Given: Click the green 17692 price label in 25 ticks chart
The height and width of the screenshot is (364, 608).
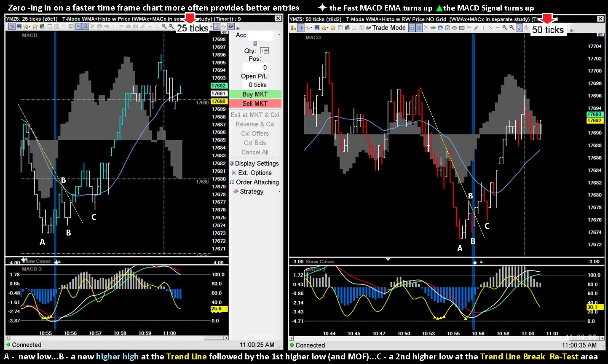Looking at the screenshot, I should [219, 86].
